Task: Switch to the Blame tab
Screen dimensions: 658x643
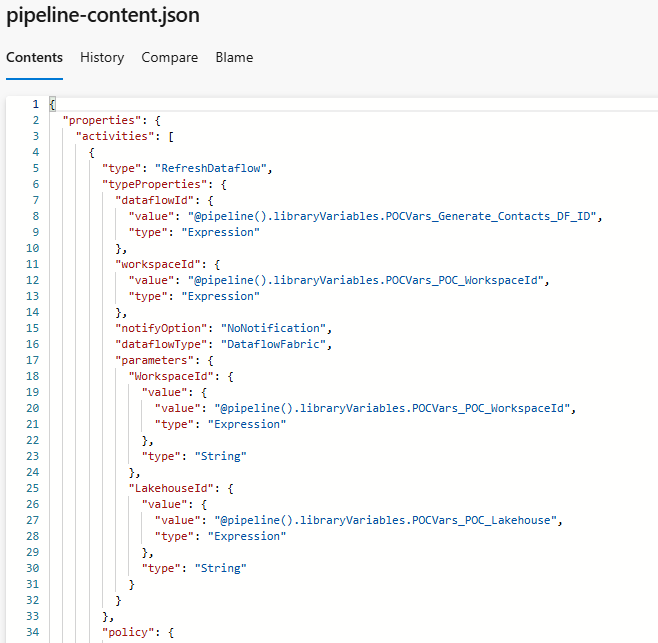Action: [x=234, y=57]
